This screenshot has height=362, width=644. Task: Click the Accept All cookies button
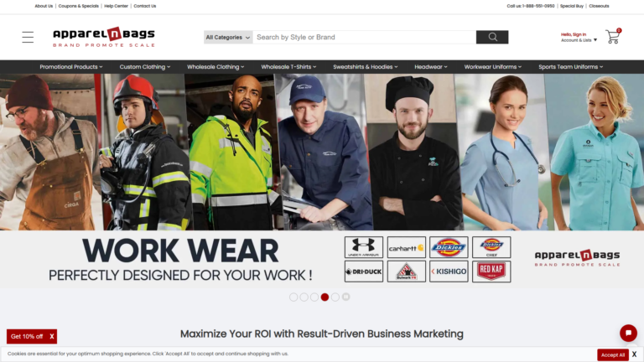click(613, 355)
